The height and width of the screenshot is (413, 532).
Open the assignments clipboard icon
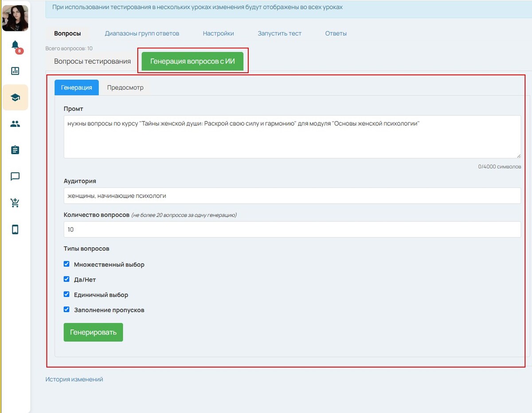tap(15, 150)
